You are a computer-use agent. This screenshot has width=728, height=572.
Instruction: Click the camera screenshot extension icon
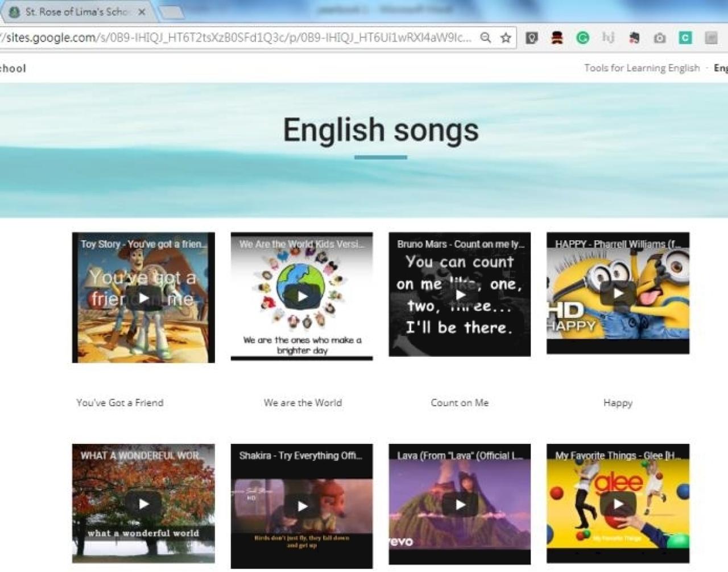click(x=660, y=38)
